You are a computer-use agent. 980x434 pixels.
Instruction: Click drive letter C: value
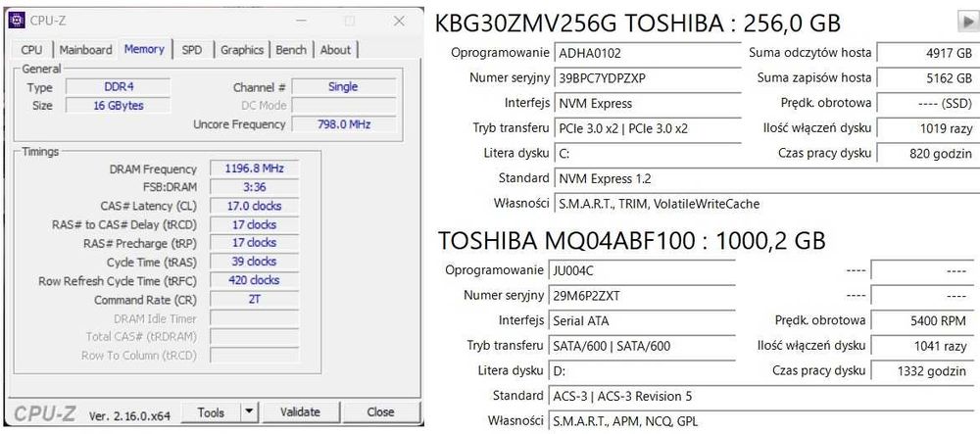648,154
